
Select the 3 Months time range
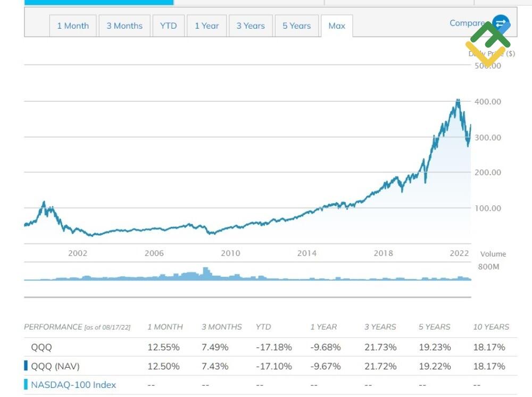(124, 26)
